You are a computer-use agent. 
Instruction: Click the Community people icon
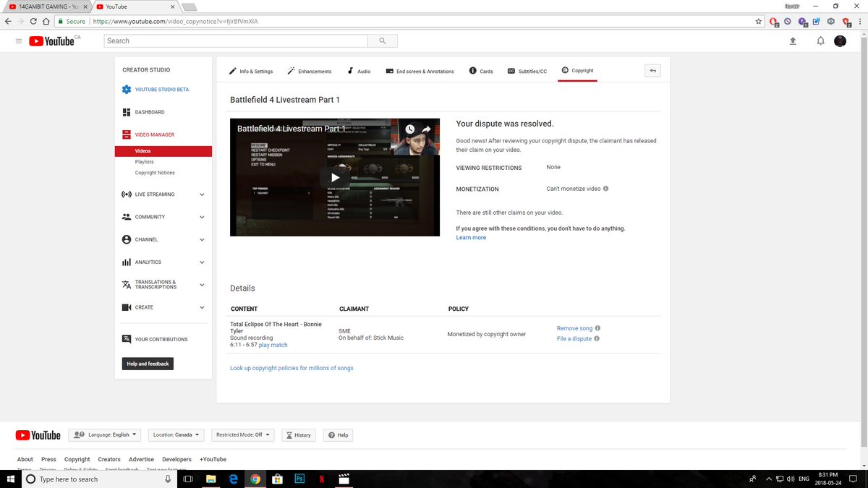(127, 217)
